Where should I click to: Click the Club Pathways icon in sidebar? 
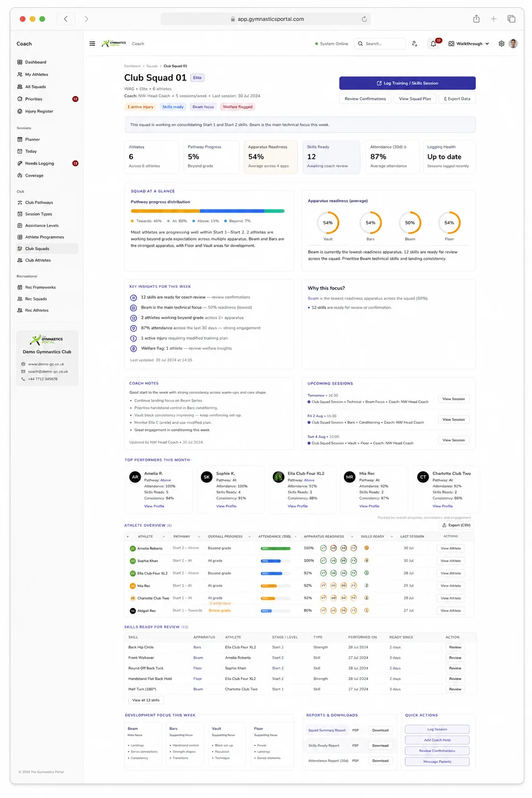(x=20, y=203)
